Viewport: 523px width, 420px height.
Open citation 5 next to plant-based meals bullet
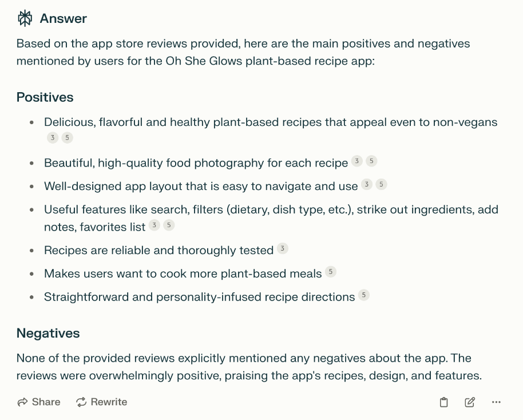330,272
